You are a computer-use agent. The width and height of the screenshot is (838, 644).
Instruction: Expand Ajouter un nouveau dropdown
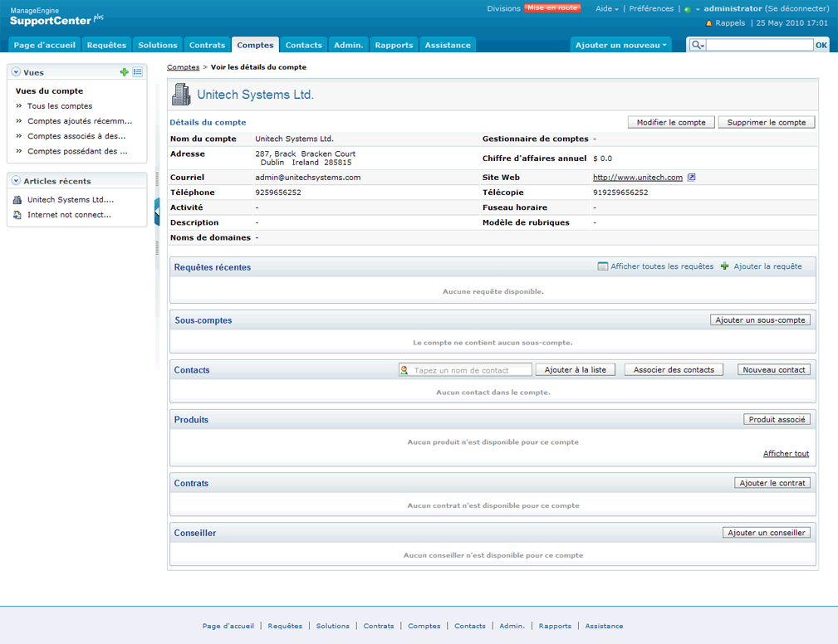click(x=621, y=46)
